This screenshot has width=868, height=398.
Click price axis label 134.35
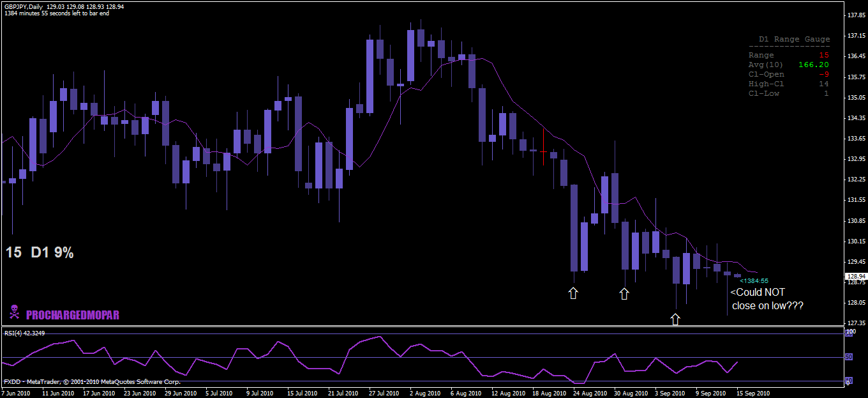[x=856, y=118]
